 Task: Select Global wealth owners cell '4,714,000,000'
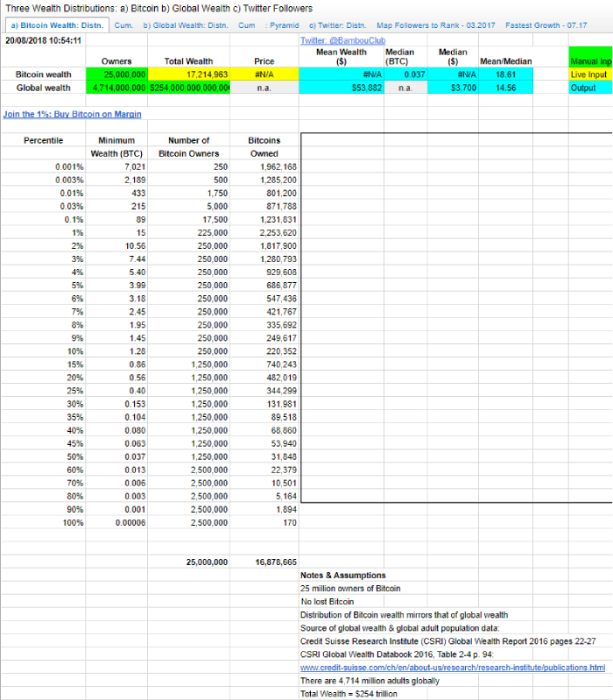[116, 88]
